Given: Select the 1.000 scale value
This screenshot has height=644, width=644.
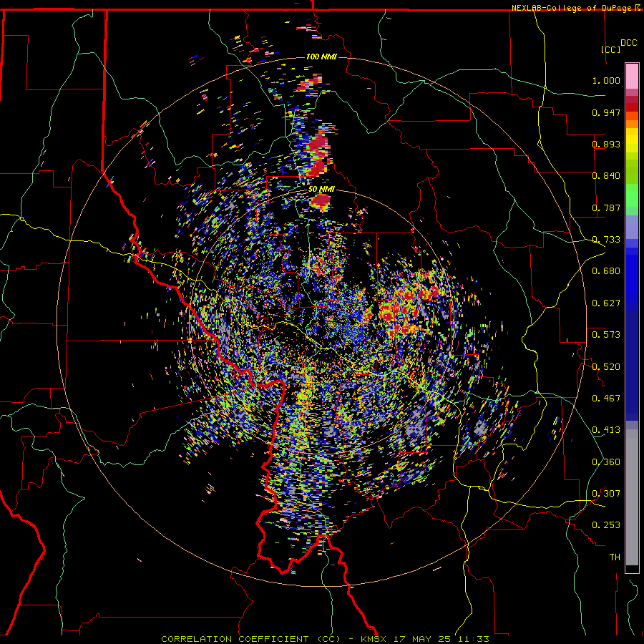Looking at the screenshot, I should (x=606, y=80).
